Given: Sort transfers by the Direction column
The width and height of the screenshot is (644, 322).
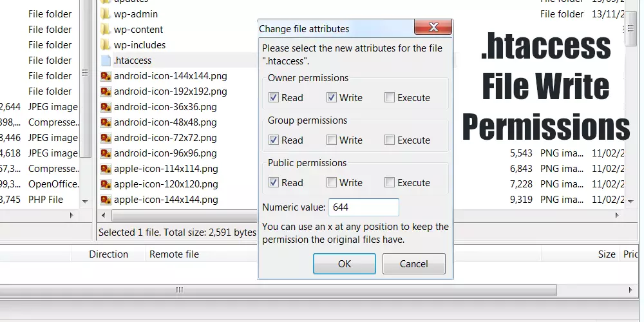Looking at the screenshot, I should click(108, 254).
